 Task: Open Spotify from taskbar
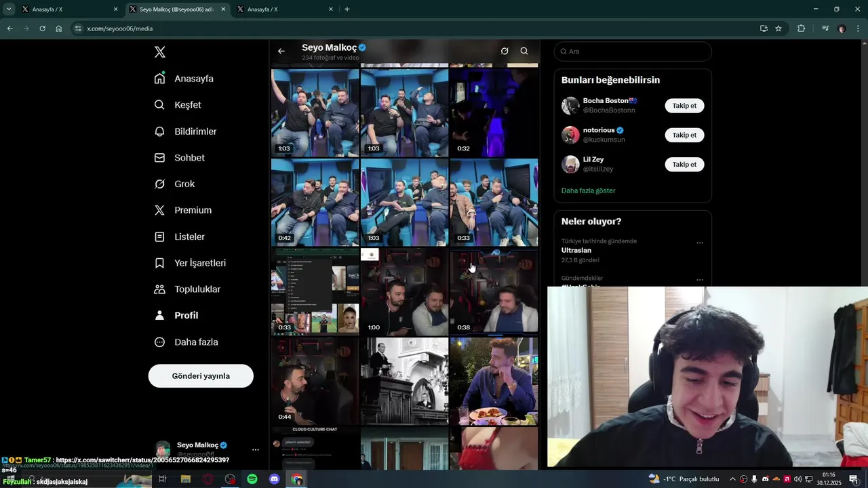pos(252,479)
